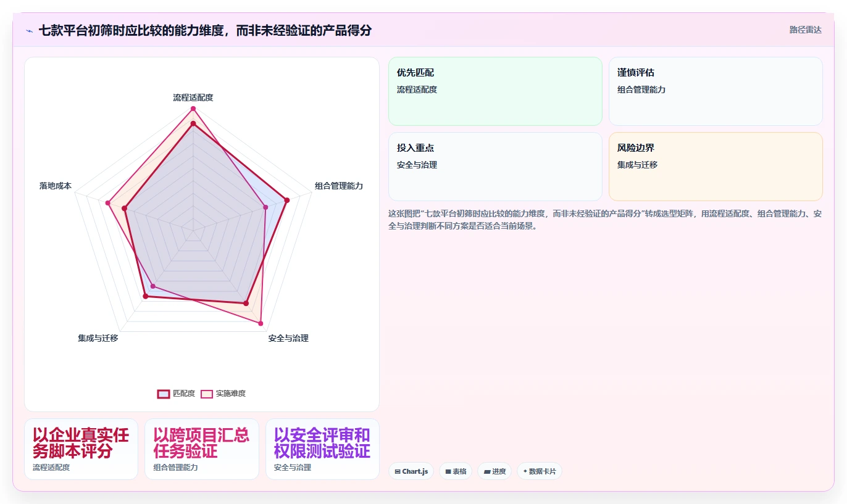Open the 投入重点 card
Image resolution: width=847 pixels, height=504 pixels.
tap(495, 167)
